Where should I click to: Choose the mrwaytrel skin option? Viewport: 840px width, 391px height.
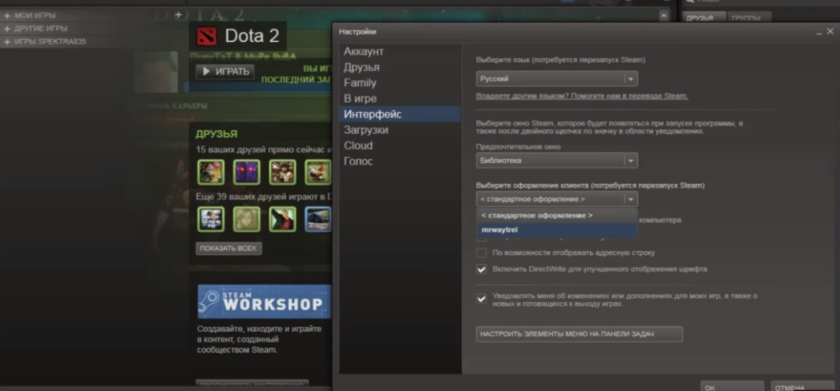coord(557,230)
